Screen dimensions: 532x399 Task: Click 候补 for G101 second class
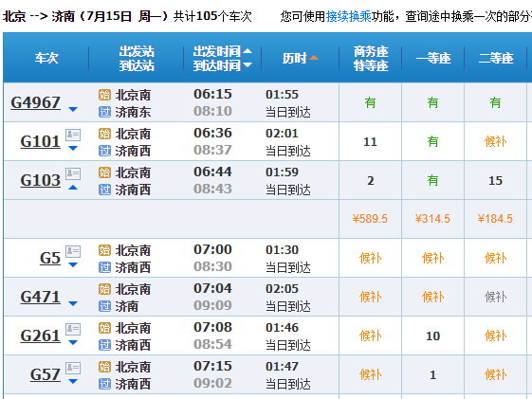(x=495, y=141)
